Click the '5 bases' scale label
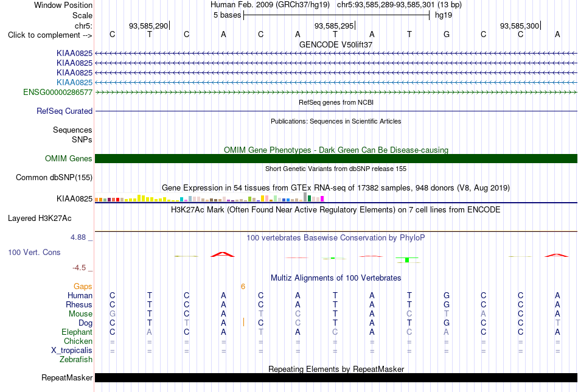Image resolution: width=578 pixels, height=392 pixels. click(x=227, y=15)
